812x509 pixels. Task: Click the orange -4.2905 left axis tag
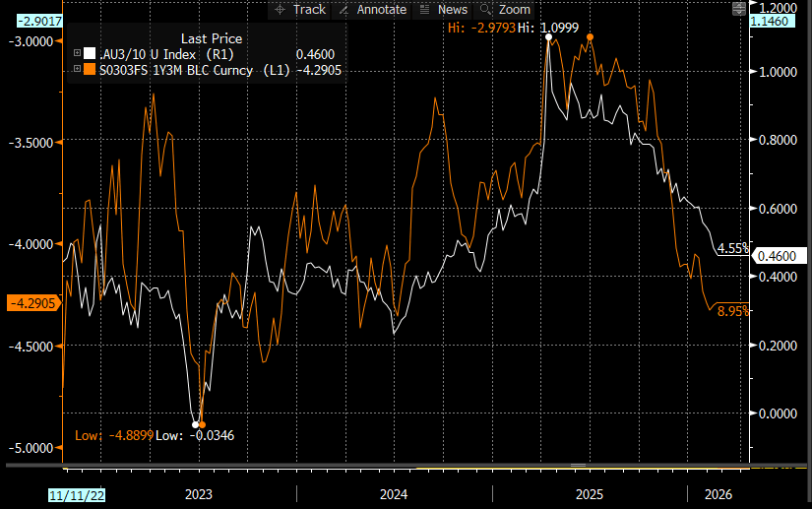tap(33, 303)
